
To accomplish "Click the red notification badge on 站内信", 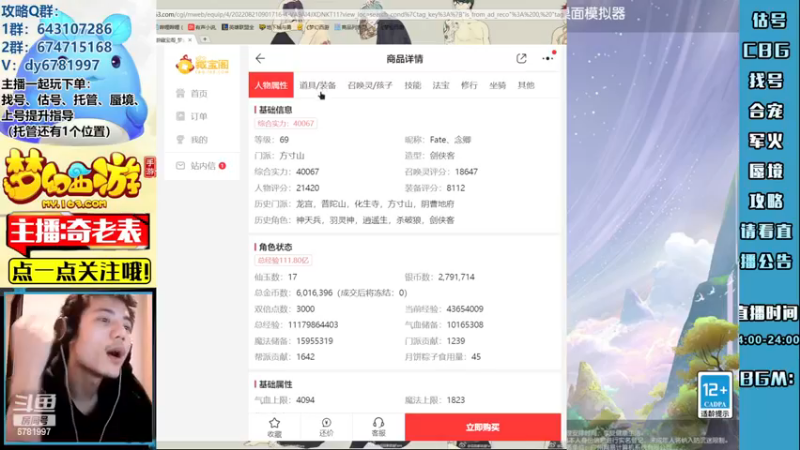I will 222,165.
